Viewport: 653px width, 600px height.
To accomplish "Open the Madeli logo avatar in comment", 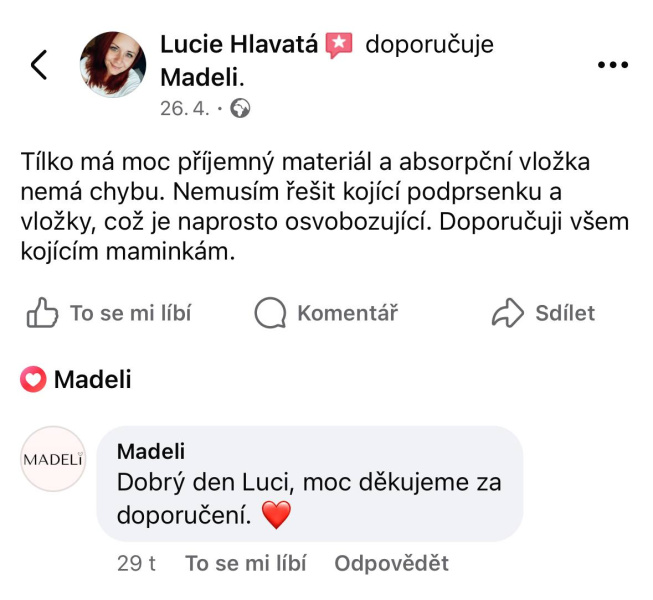I will (53, 459).
